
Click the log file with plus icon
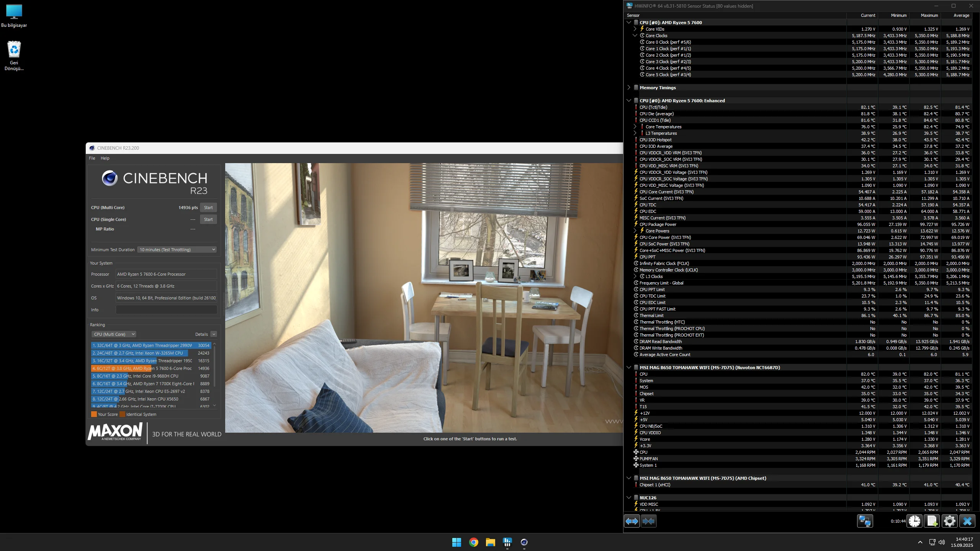(932, 521)
